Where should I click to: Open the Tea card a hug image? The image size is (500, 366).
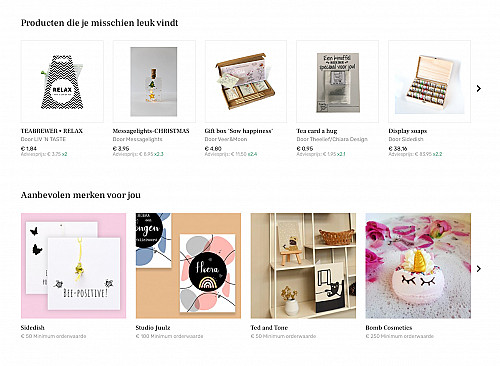[338, 81]
